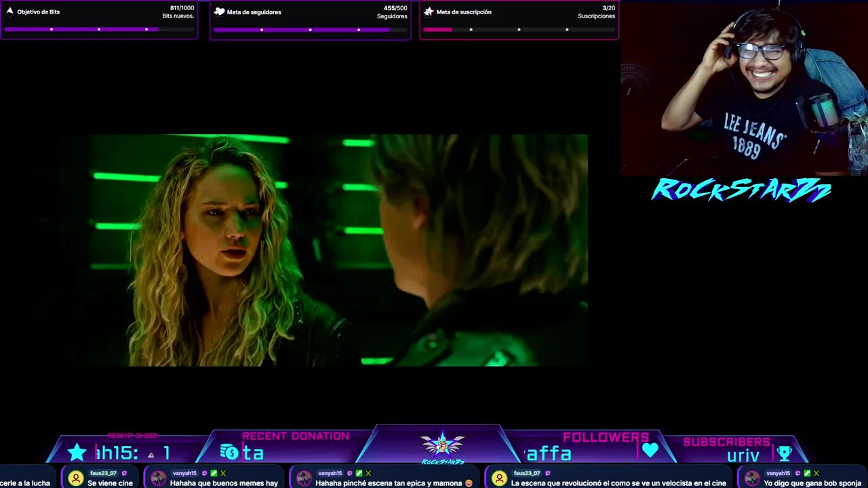Click the 'FOLLOWERS' heading in the bottom bar
The image size is (868, 488).
[x=606, y=437]
